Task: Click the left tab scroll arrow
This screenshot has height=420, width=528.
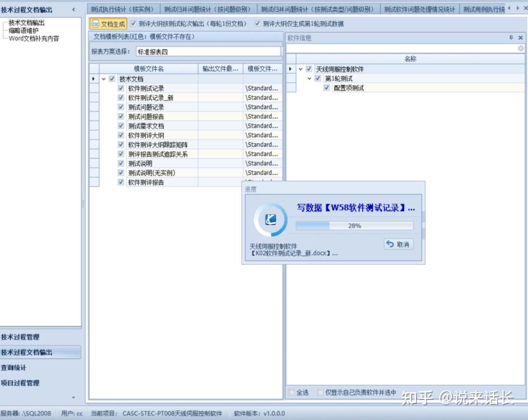Action: (x=510, y=8)
